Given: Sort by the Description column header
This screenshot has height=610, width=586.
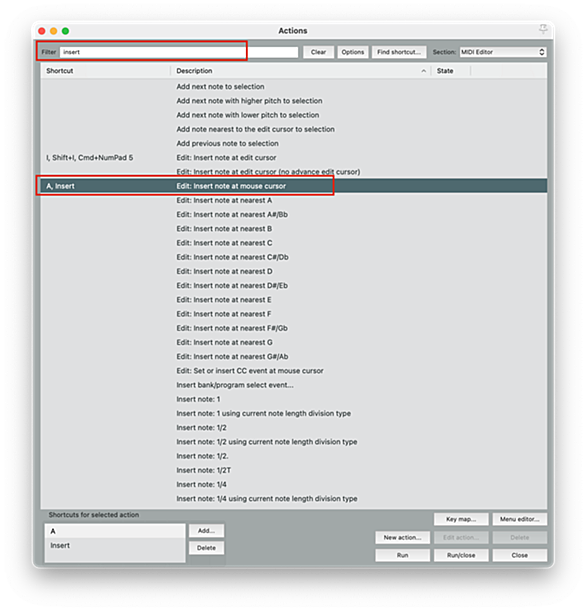Looking at the screenshot, I should (x=301, y=71).
